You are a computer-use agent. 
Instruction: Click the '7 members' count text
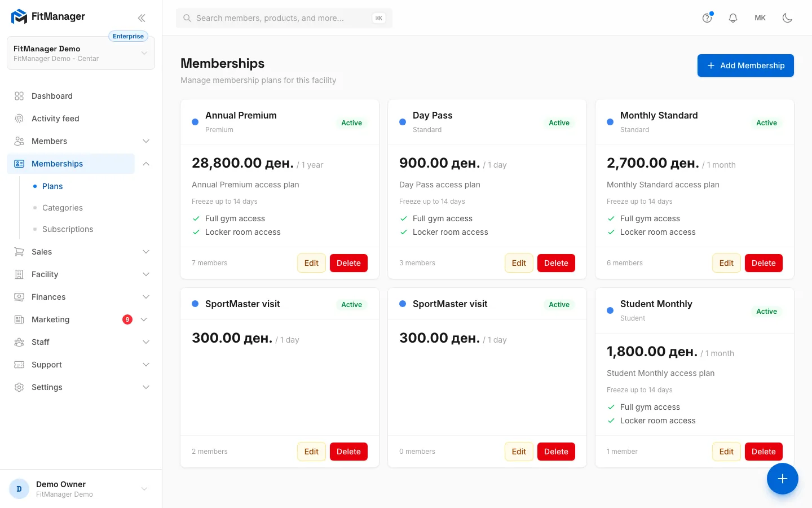click(210, 263)
